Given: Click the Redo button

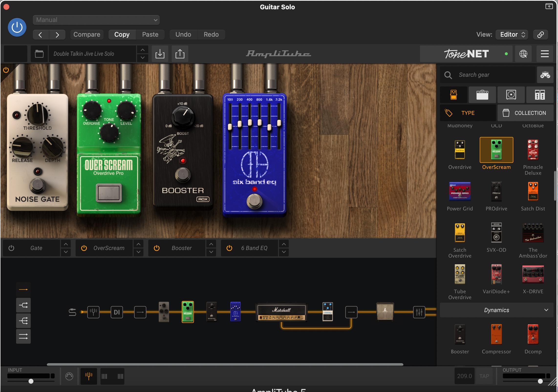Looking at the screenshot, I should click(x=211, y=35).
